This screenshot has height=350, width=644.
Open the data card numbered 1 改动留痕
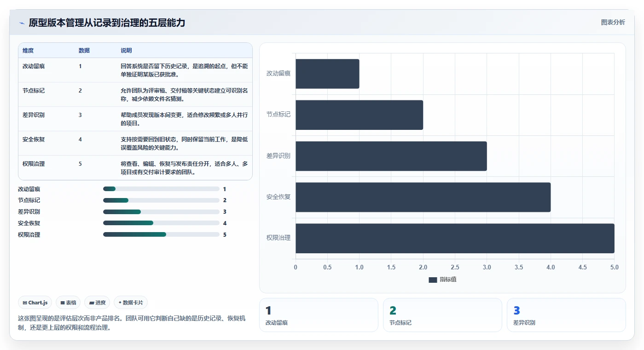click(319, 315)
